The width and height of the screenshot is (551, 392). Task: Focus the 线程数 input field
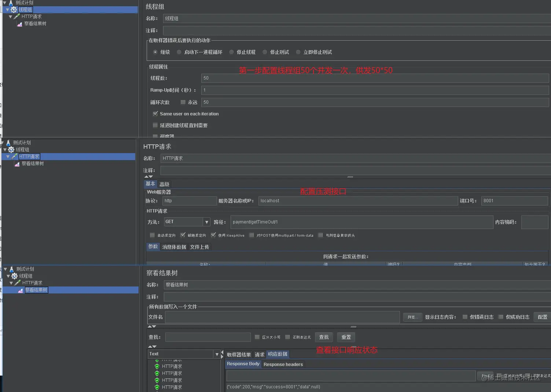point(375,78)
